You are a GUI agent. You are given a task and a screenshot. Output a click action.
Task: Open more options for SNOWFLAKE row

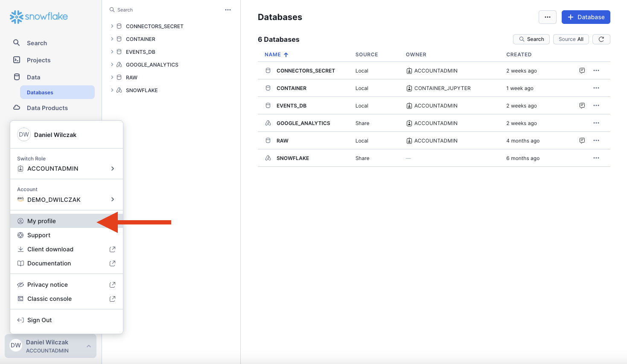pos(596,158)
